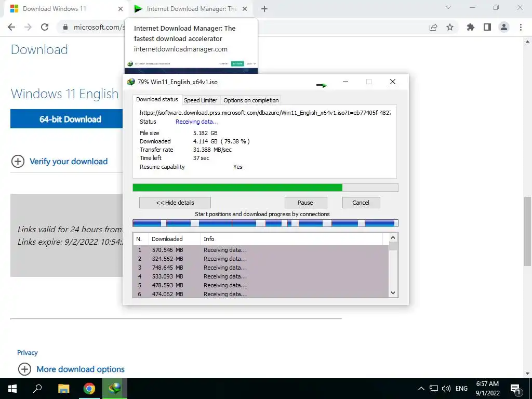The width and height of the screenshot is (532, 399).
Task: Expand More download options section
Action: [x=71, y=369]
